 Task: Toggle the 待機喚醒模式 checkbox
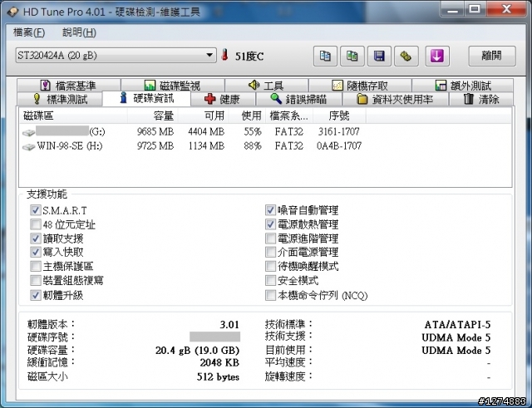click(x=270, y=266)
